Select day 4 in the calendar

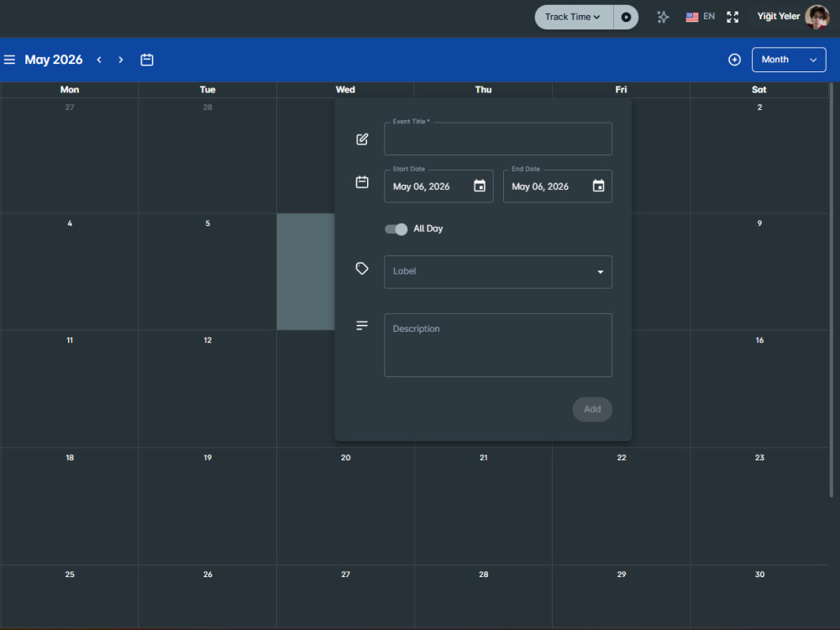tap(70, 223)
